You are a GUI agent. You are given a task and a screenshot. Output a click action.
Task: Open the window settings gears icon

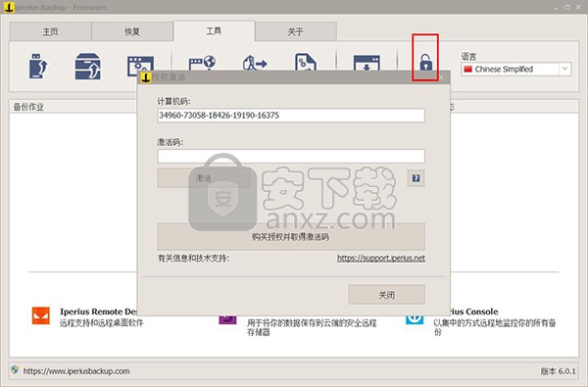coord(140,64)
